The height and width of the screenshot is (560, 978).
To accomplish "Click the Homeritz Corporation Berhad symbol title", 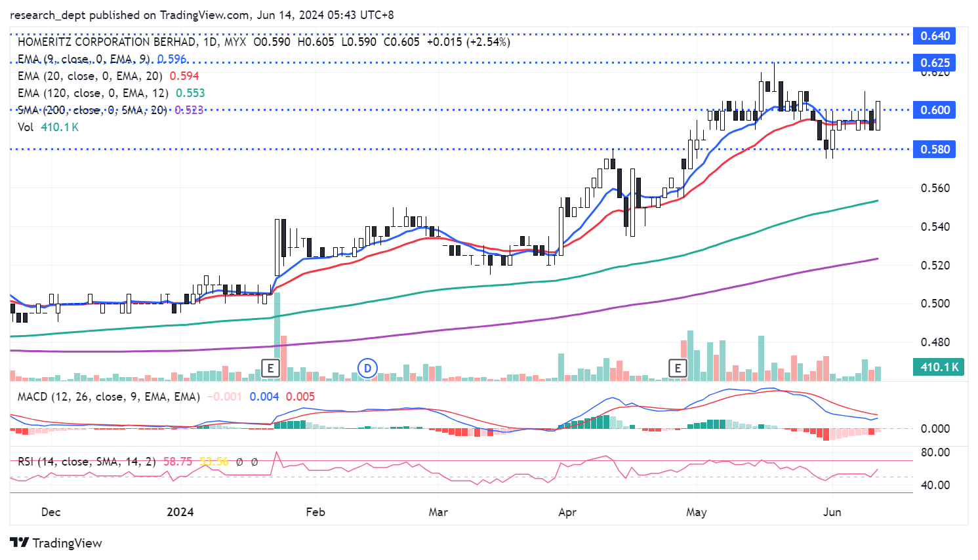I will pyautogui.click(x=106, y=42).
